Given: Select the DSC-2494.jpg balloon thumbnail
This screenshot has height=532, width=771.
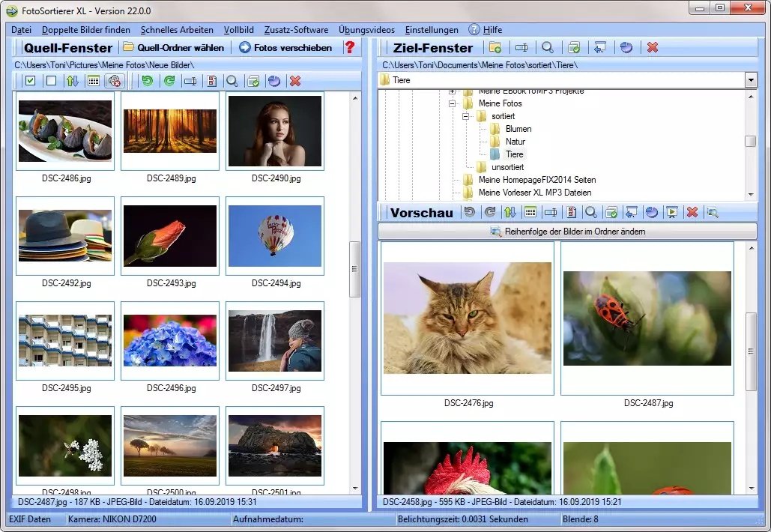Looking at the screenshot, I should point(274,236).
